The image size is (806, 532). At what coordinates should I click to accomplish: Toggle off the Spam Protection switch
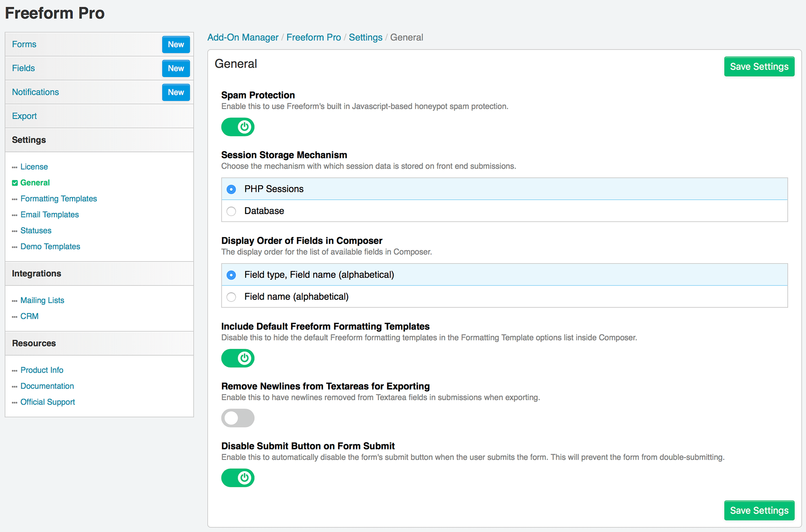click(237, 127)
